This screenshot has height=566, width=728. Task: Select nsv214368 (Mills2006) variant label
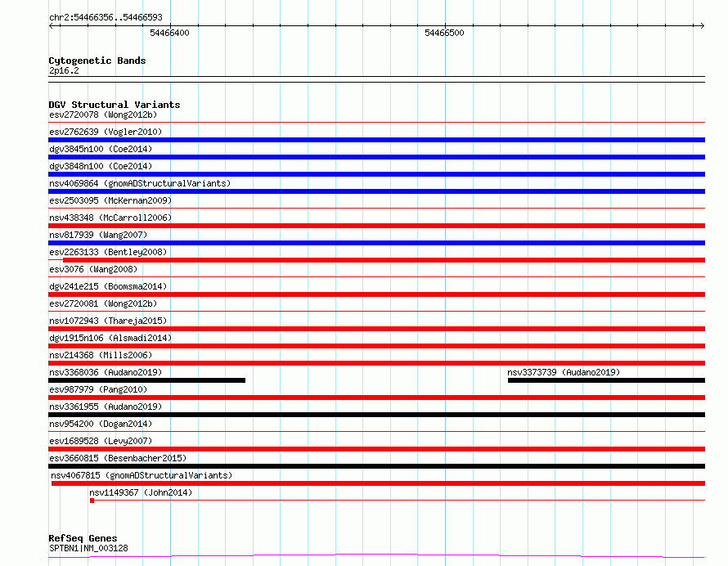[x=101, y=355]
